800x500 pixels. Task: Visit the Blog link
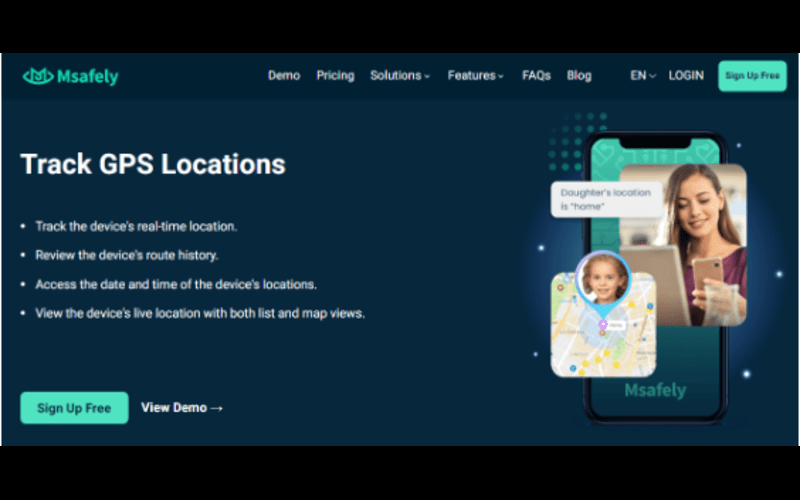[579, 76]
